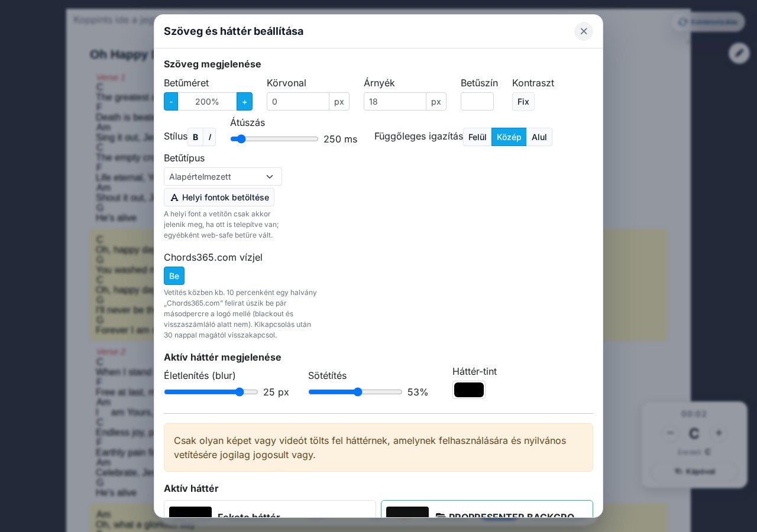The width and height of the screenshot is (757, 532).
Task: Click Helyi fontok betöltése button
Action: 219,197
